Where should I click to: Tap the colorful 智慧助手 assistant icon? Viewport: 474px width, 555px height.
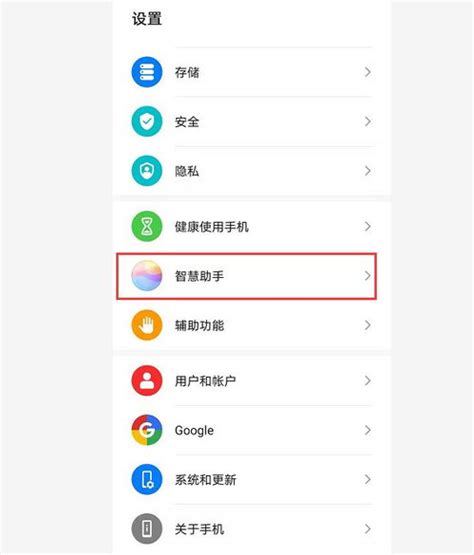click(x=147, y=276)
